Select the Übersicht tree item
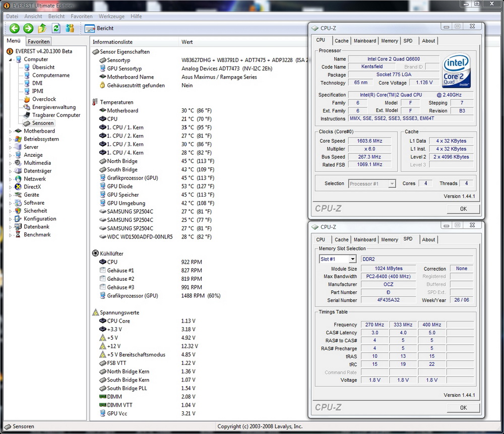This screenshot has width=504, height=434. pos(43,67)
